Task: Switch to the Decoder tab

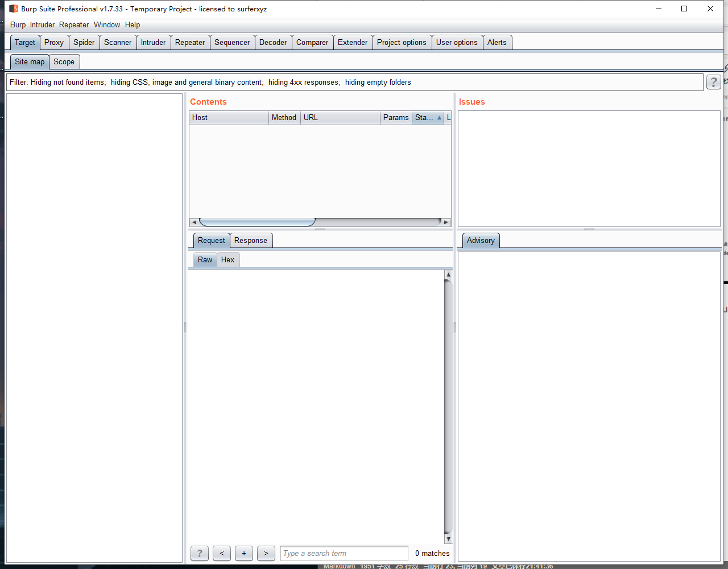Action: coord(273,43)
